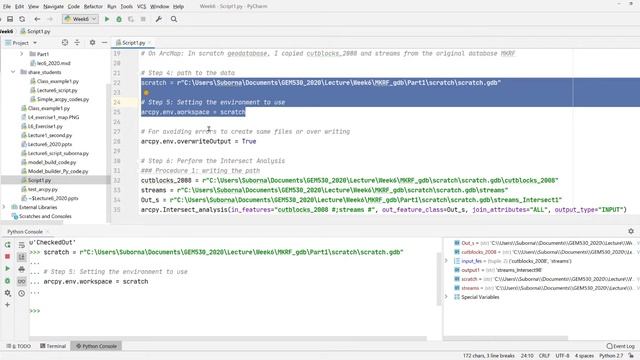This screenshot has height=360, width=640.
Task: Execute current statement in console
Action: coord(7,269)
